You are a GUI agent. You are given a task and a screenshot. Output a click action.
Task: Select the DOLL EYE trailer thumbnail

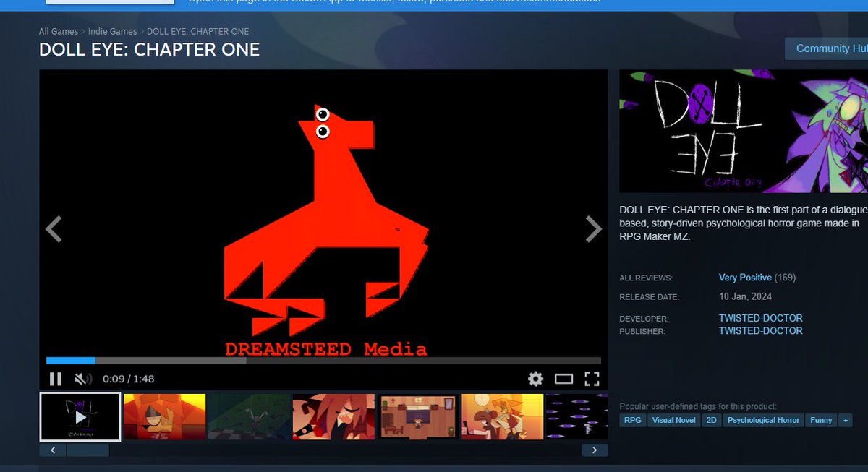click(80, 417)
